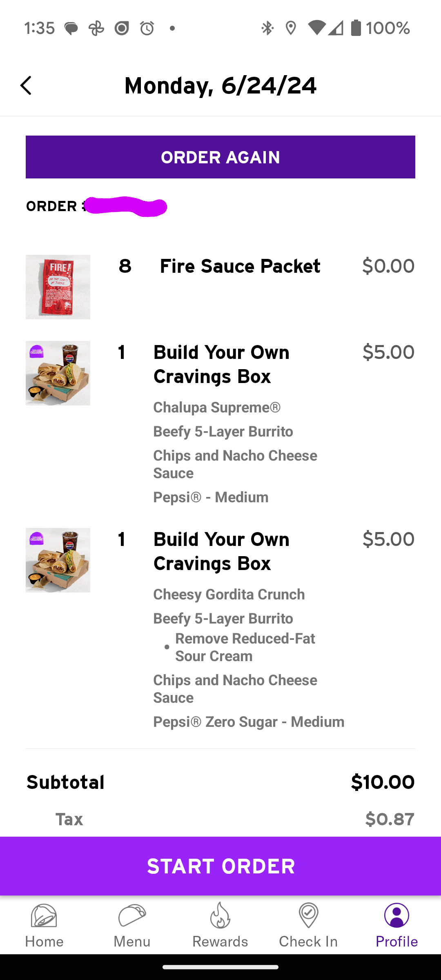
Task: Tap the first Cravings Box thumbnail
Action: 58,373
